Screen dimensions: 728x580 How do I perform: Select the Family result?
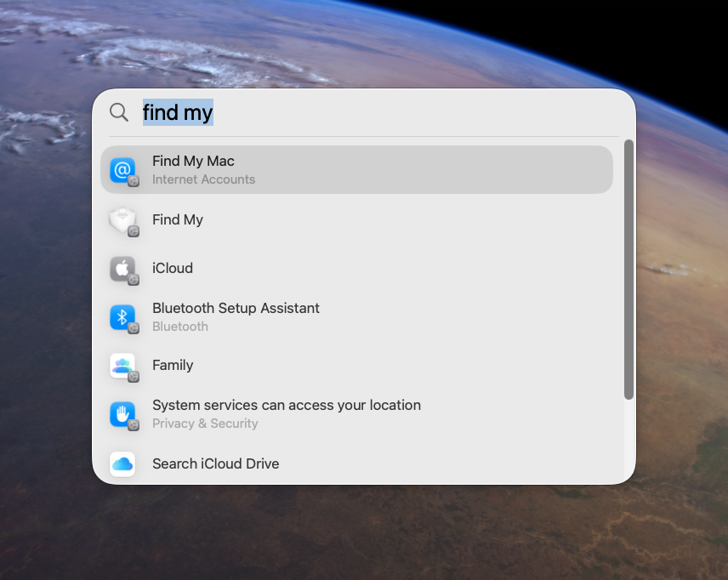[x=356, y=366]
